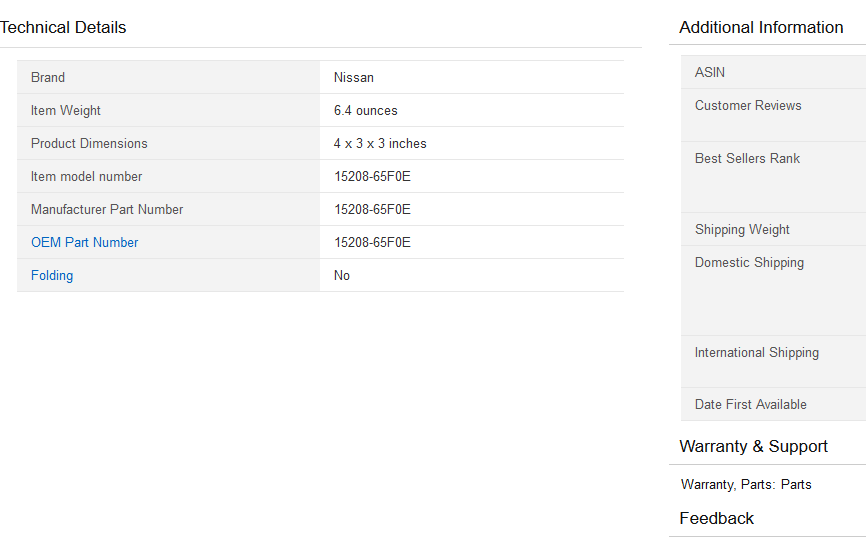Click the Domestic Shipping row label
The height and width of the screenshot is (538, 866).
[749, 262]
